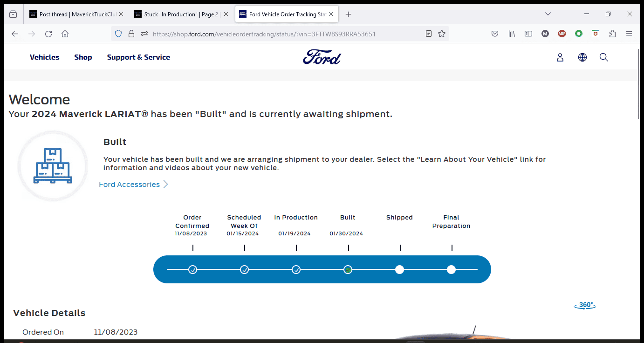The width and height of the screenshot is (644, 343).
Task: Close the Stuck "In Production" tab
Action: [x=226, y=14]
